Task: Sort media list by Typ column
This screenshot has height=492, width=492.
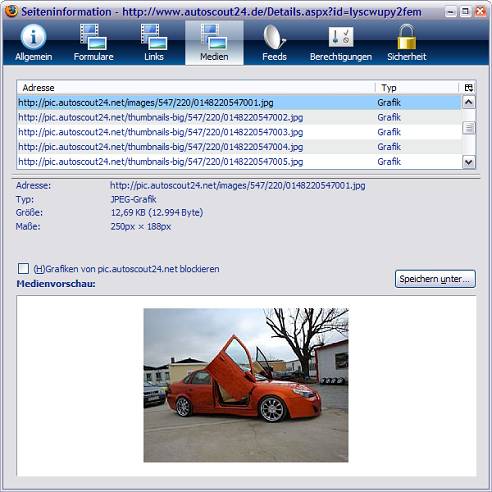Action: (x=418, y=88)
